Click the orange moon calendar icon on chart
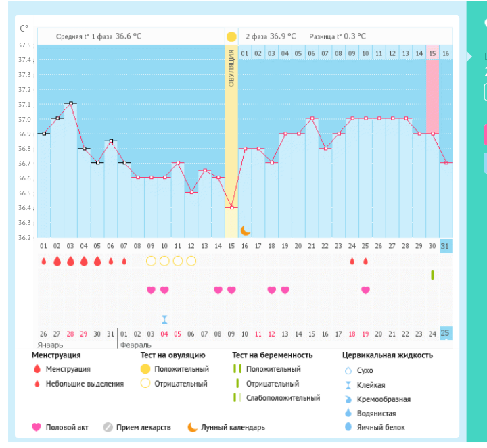Screen dimensions: 487x448 pos(245,230)
